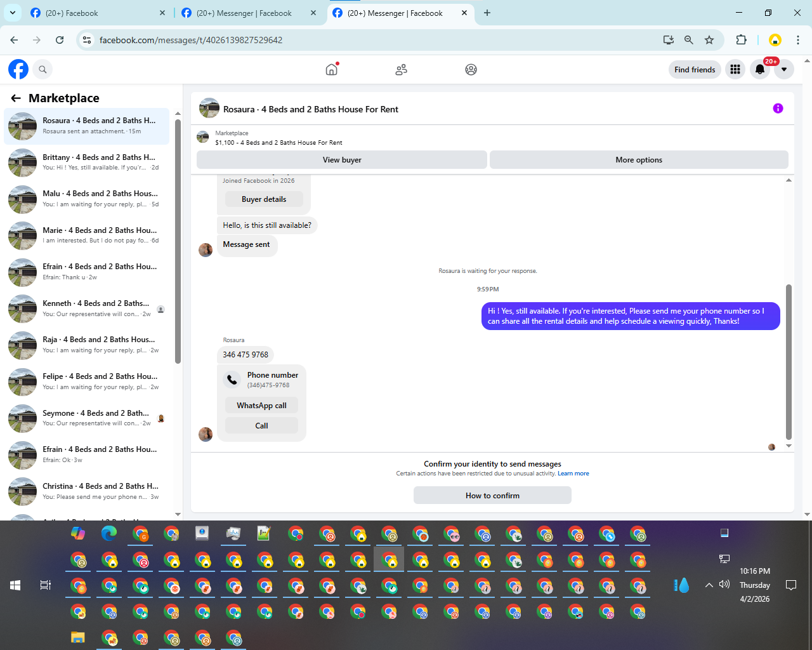Open the notifications bell
Image resolution: width=812 pixels, height=650 pixels.
click(x=759, y=69)
